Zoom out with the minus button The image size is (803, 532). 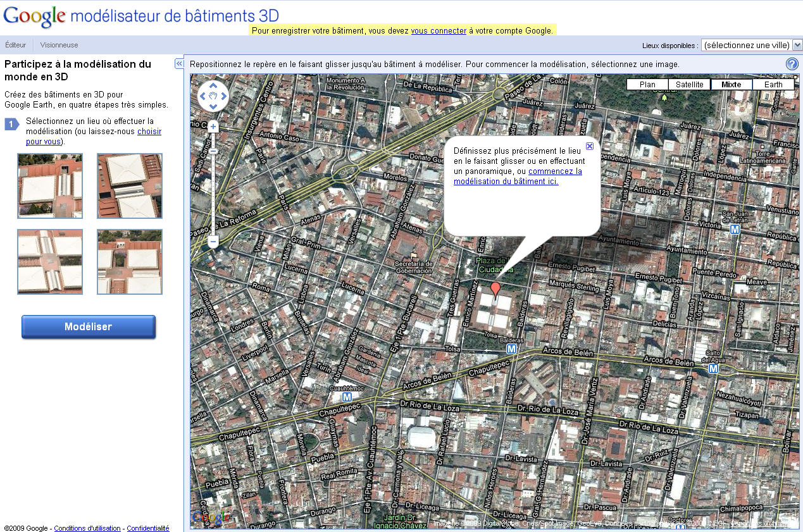point(213,242)
